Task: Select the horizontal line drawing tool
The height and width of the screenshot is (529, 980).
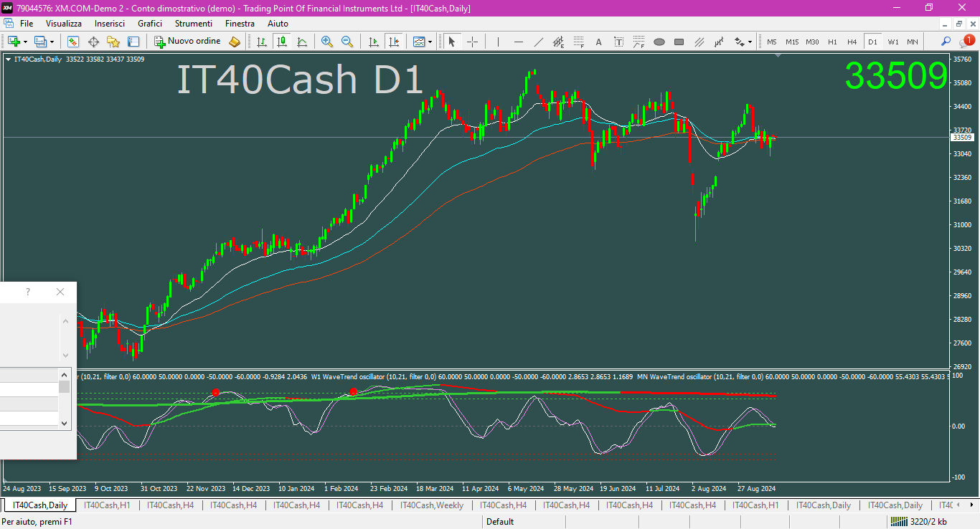Action: (518, 42)
